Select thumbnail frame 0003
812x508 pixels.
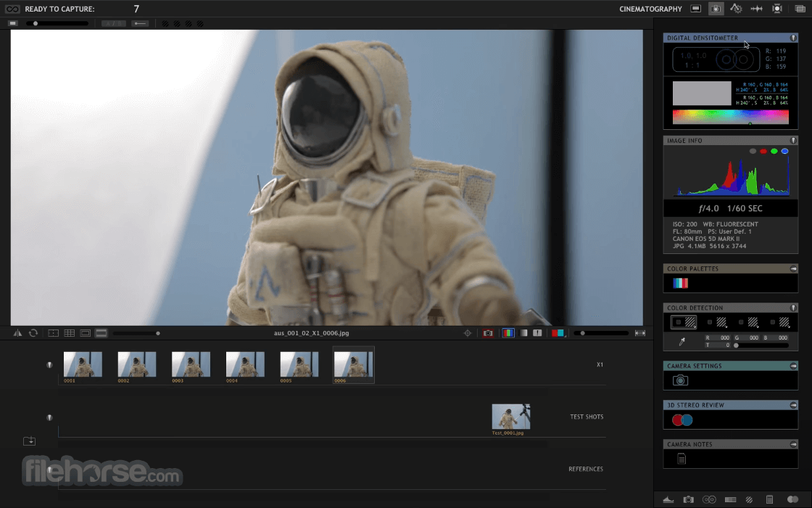point(191,364)
